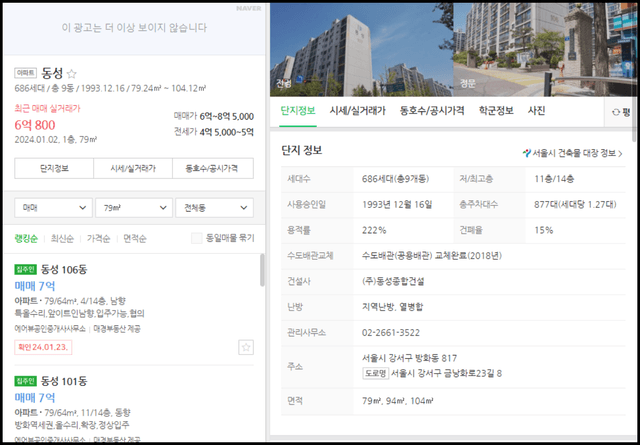640x445 pixels.
Task: Click the 전세가 4억 5,000~5억 price range
Action: 214,132
